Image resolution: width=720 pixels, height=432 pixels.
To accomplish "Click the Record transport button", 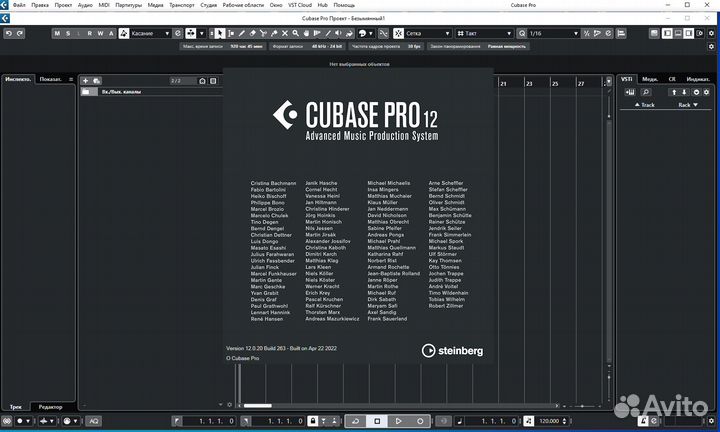I will (x=420, y=421).
